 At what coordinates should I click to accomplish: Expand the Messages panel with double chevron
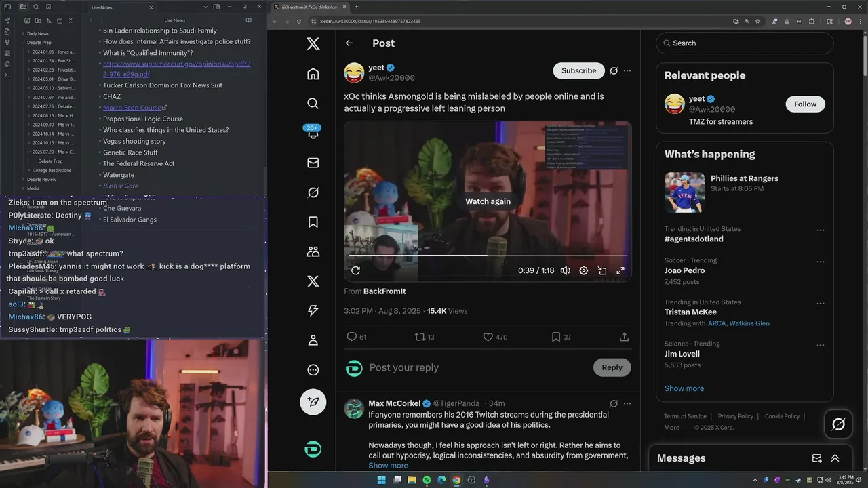coord(835,458)
